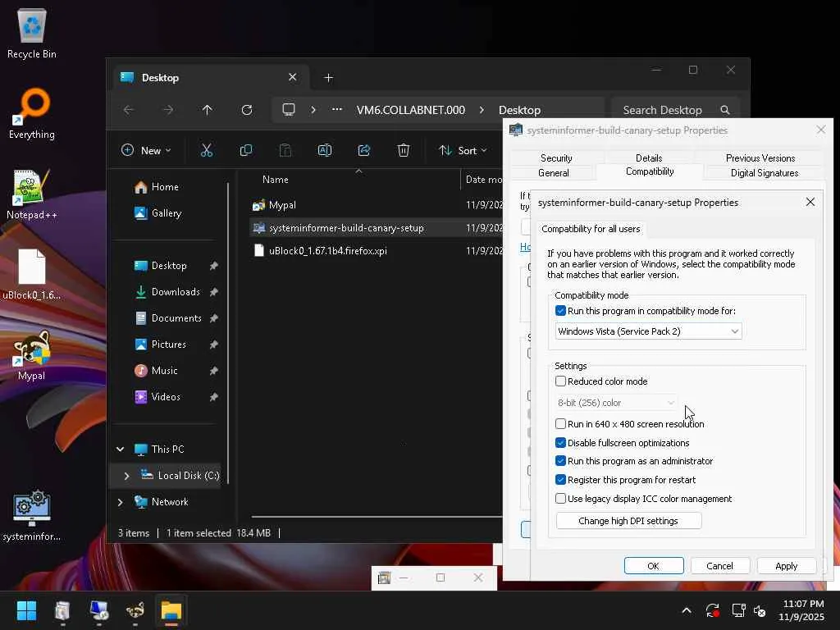
Task: Open Pictures in the navigation pane
Action: 169,345
